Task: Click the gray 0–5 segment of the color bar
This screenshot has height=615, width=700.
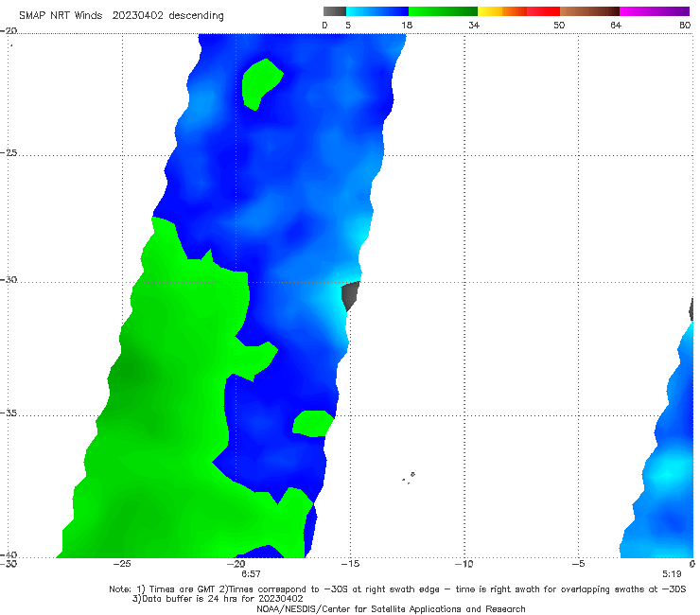Action: (334, 11)
